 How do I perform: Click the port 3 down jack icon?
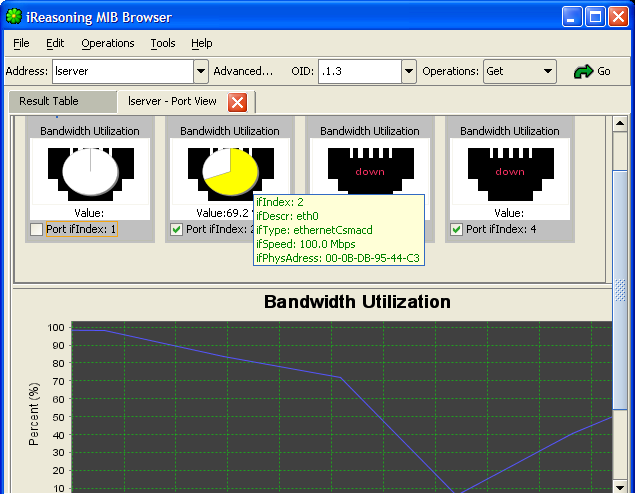(370, 171)
